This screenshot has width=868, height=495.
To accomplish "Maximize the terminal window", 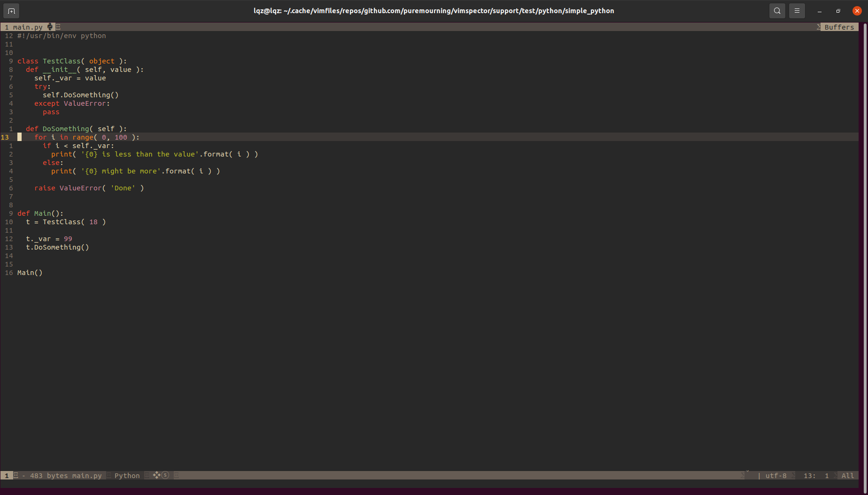I will [838, 11].
